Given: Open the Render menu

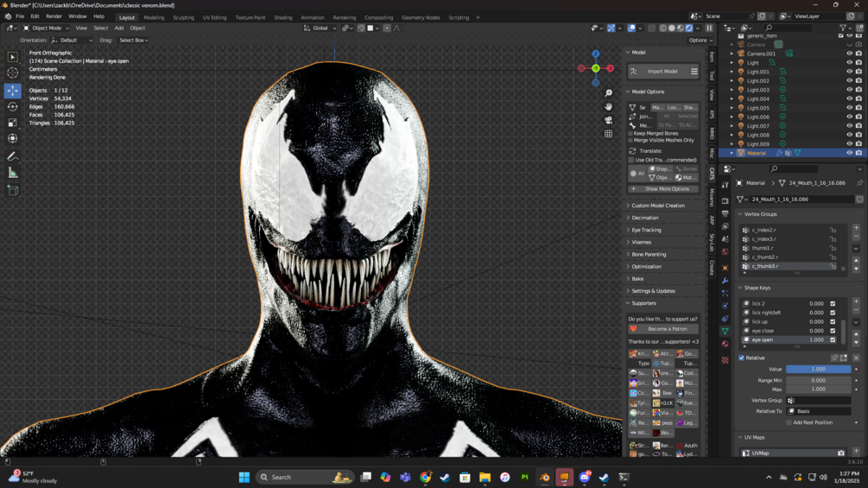Looking at the screenshot, I should tap(54, 16).
